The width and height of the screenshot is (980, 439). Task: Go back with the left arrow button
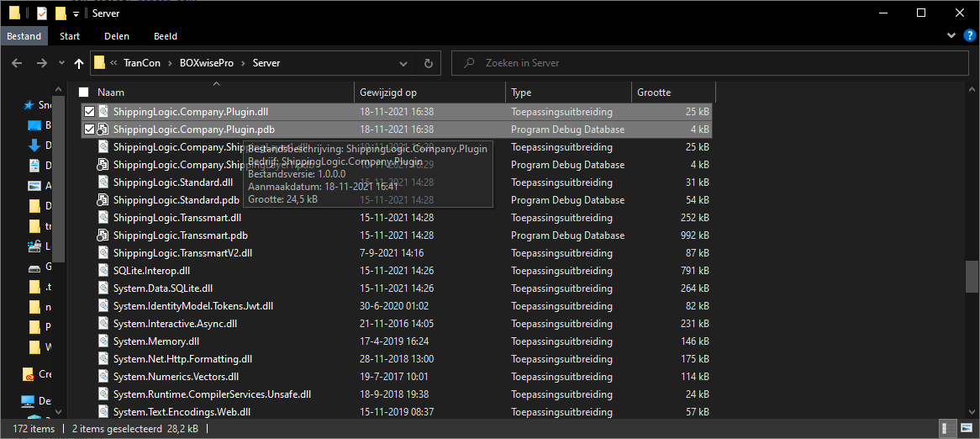click(x=17, y=63)
